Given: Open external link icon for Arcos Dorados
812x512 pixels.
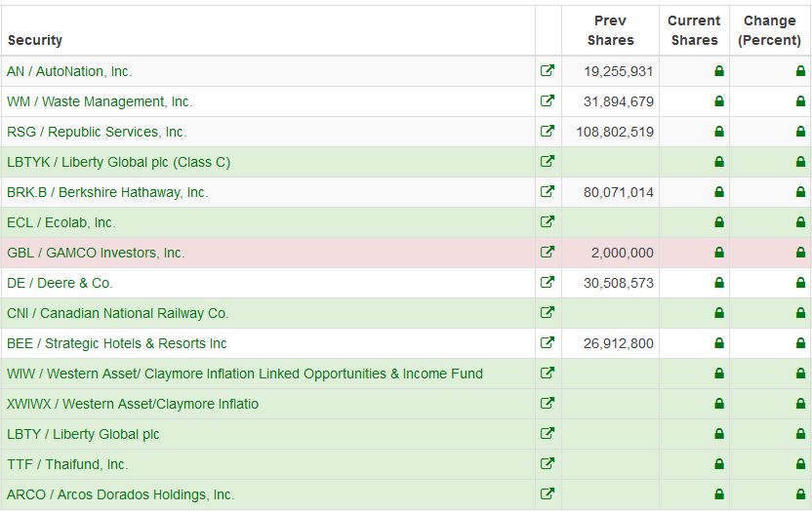Looking at the screenshot, I should 548,494.
